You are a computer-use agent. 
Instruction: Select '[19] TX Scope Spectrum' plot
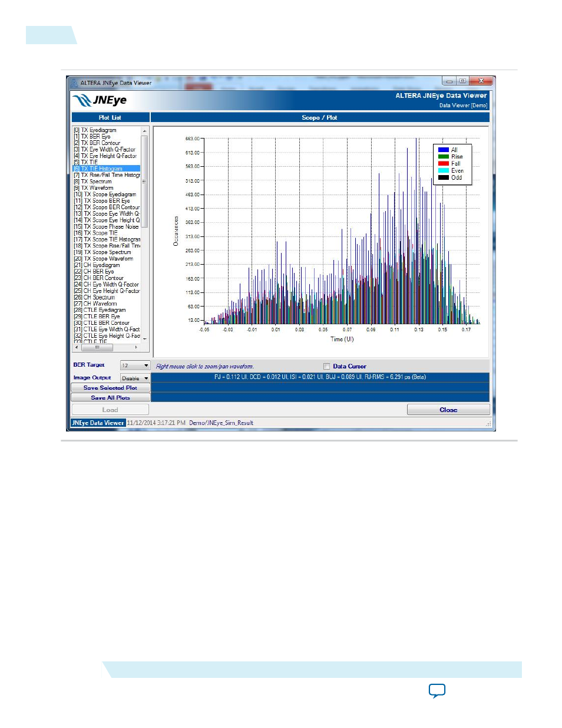pos(103,252)
